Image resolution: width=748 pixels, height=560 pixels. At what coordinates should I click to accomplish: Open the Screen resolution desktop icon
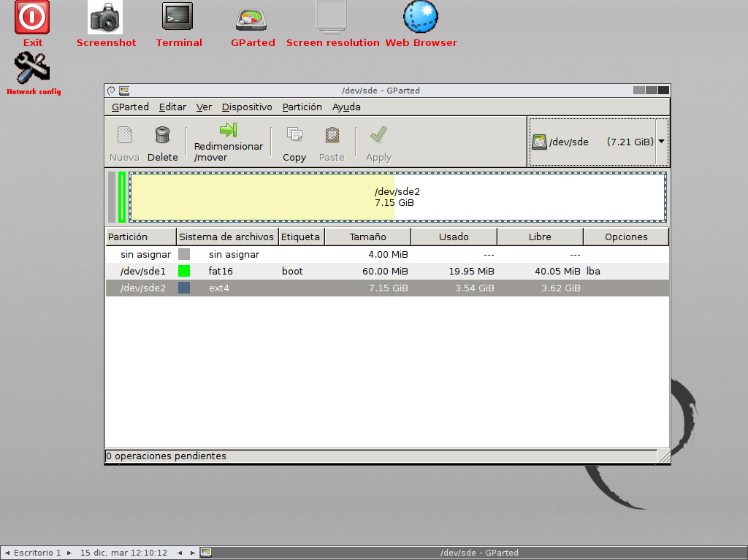(331, 18)
